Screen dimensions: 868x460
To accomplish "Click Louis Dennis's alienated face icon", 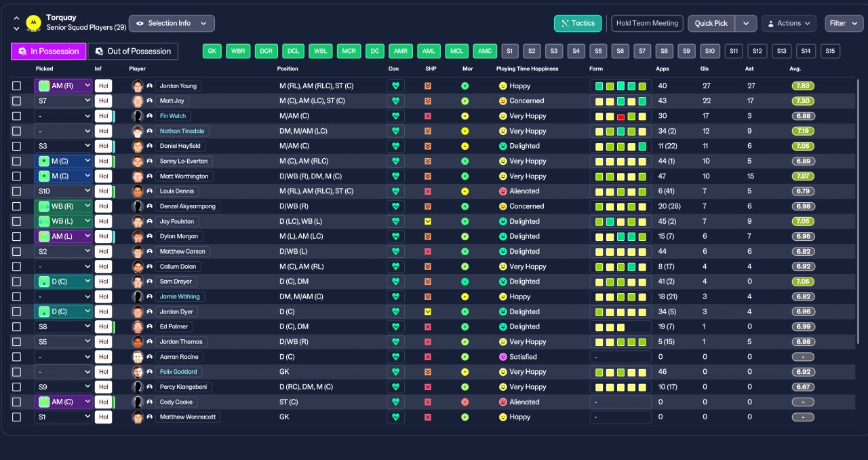I will pos(502,191).
